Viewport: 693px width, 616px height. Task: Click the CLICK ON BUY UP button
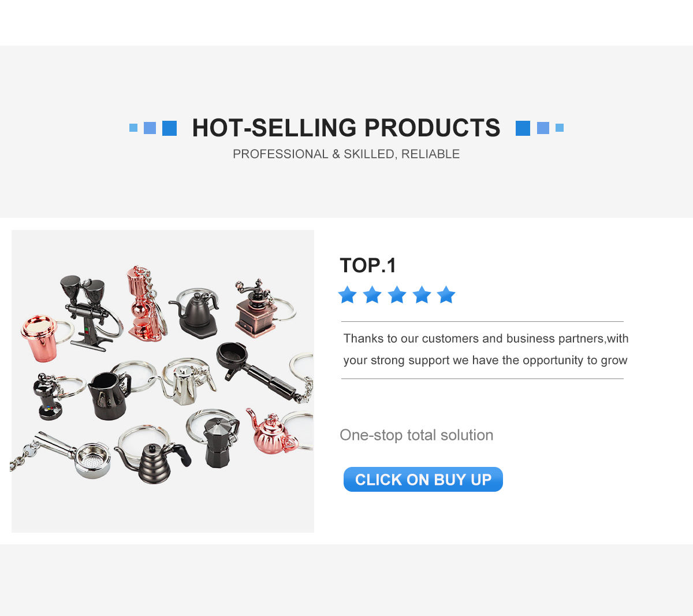tap(423, 480)
